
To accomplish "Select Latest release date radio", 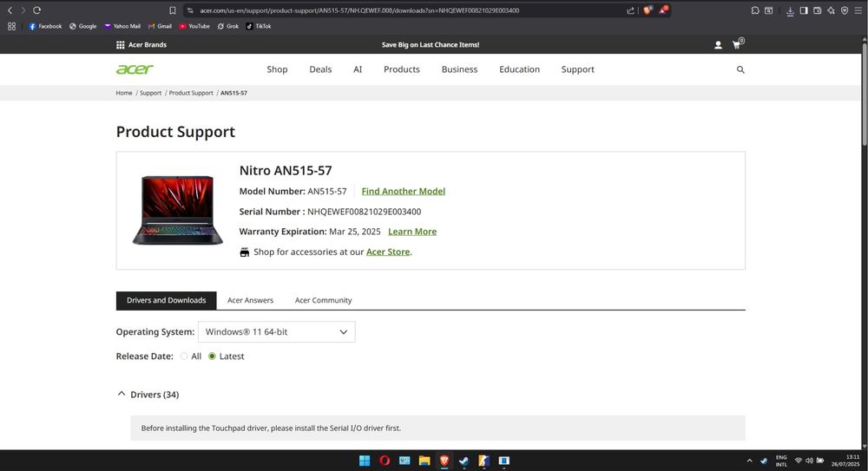I will coord(212,357).
